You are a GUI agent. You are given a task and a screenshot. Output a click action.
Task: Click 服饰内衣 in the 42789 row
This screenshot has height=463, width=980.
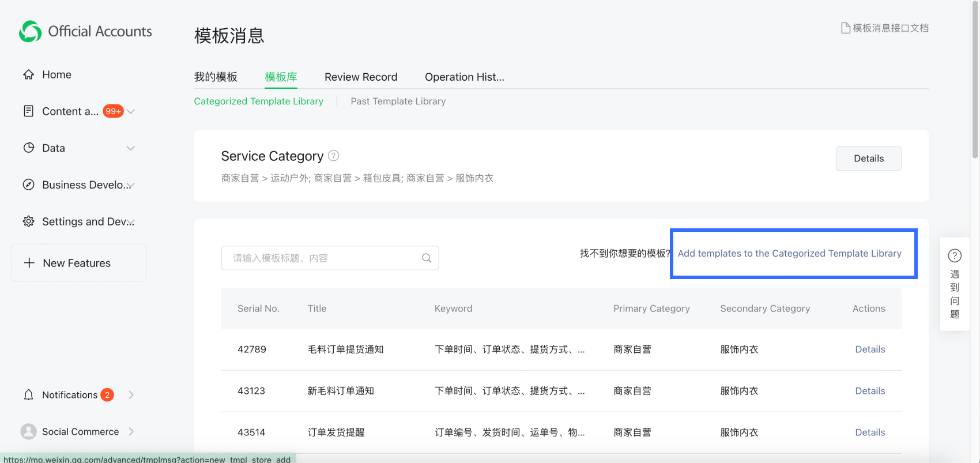(x=739, y=349)
